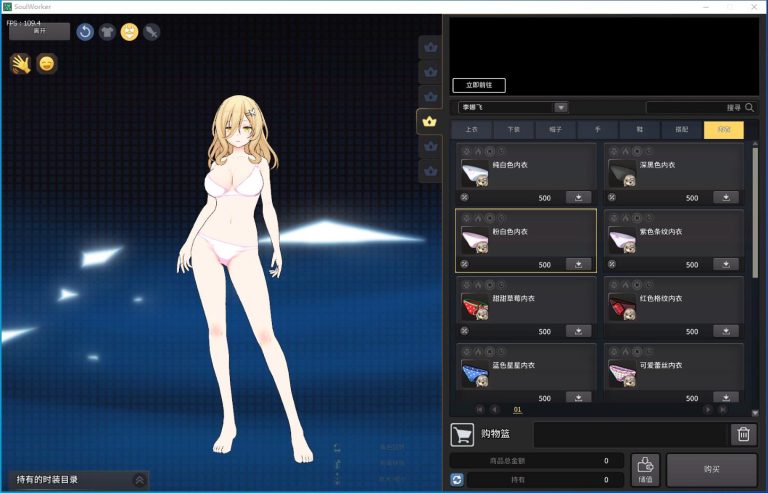This screenshot has width=768, height=493.
Task: Click the percent icon under 紫色条纹内衣
Action: tap(612, 264)
